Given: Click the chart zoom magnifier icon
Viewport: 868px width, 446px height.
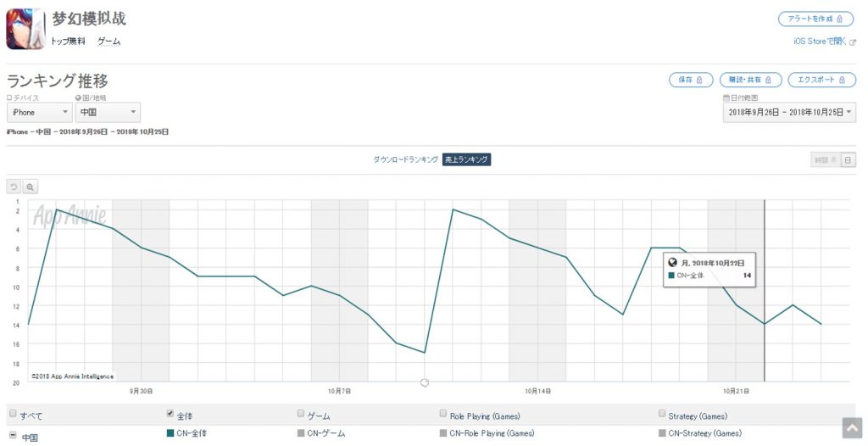Looking at the screenshot, I should click(30, 187).
